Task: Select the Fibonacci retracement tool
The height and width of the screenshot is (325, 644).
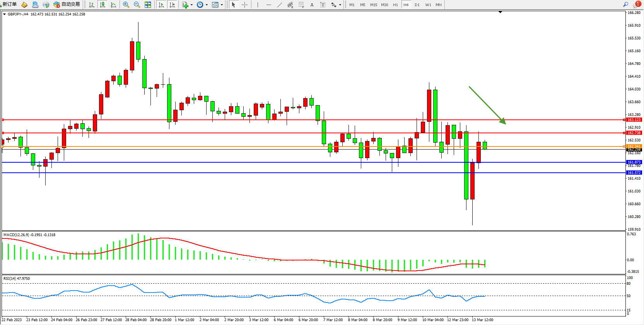Action: pyautogui.click(x=301, y=5)
